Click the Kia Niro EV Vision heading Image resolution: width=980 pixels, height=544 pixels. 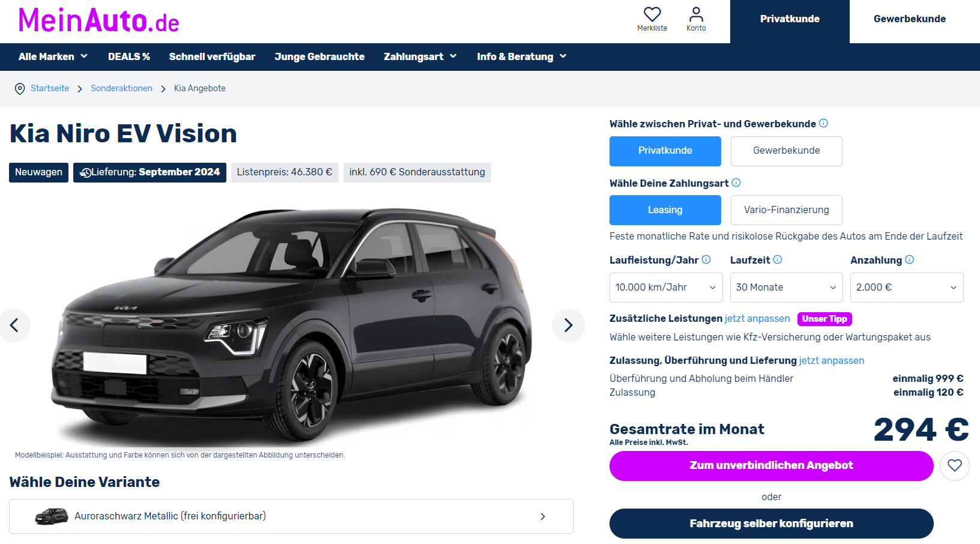[x=123, y=134]
